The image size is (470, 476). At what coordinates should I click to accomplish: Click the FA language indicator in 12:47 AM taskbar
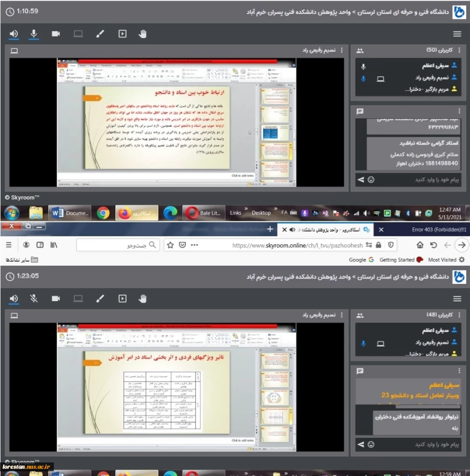(284, 212)
